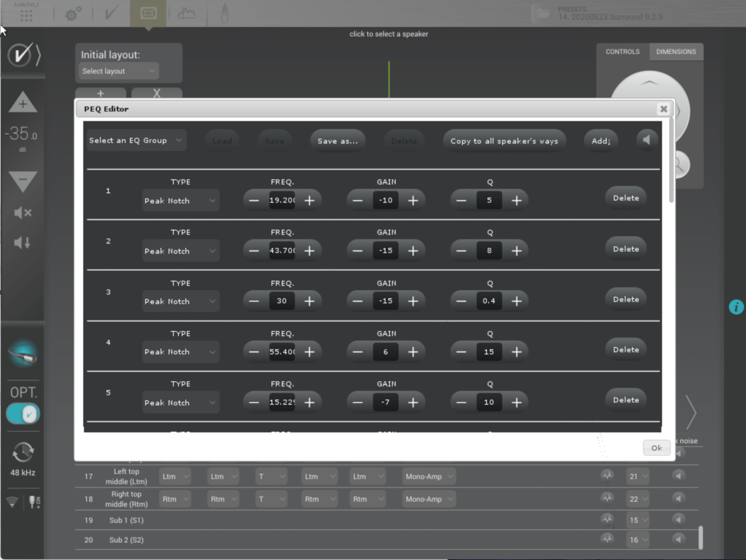Viewport: 746px width, 560px height.
Task: Increase Q of PEQ band 1
Action: (517, 201)
